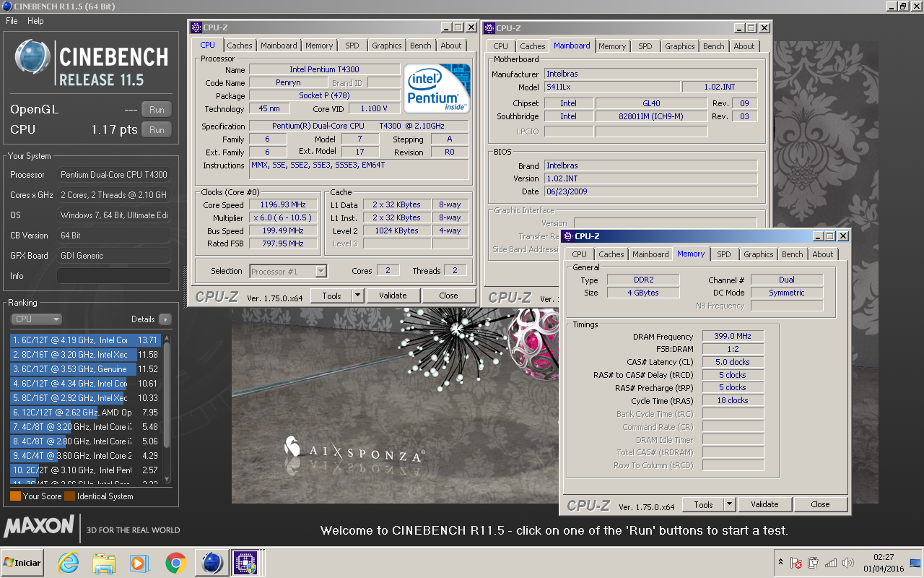Click the Iniciar start button
The image size is (924, 578).
point(22,562)
